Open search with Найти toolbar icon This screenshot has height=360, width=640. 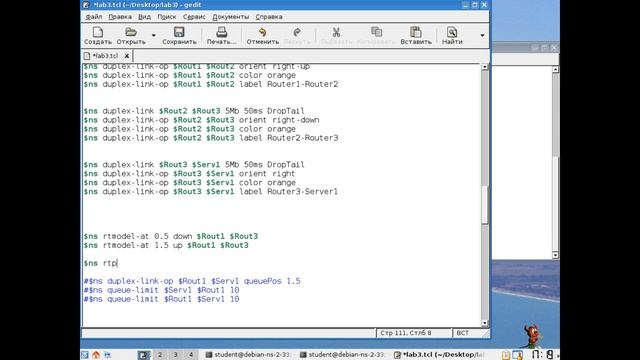(x=452, y=36)
